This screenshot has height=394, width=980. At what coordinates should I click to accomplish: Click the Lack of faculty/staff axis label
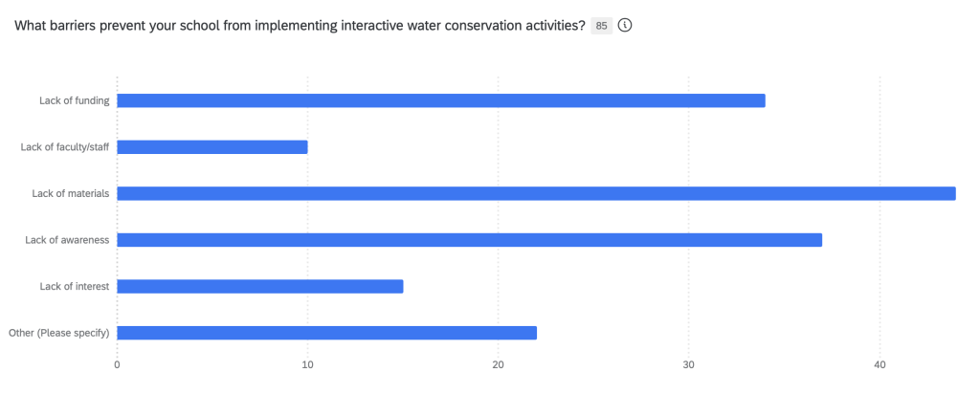point(64,147)
